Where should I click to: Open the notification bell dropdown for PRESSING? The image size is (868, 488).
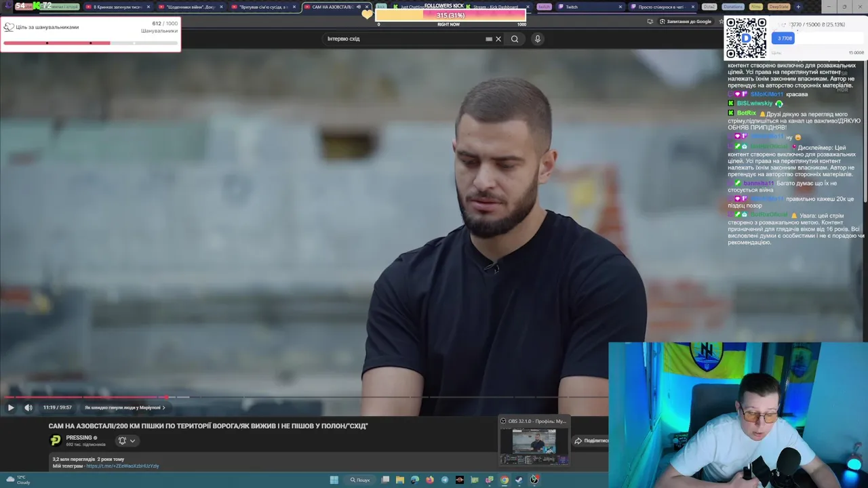[127, 441]
